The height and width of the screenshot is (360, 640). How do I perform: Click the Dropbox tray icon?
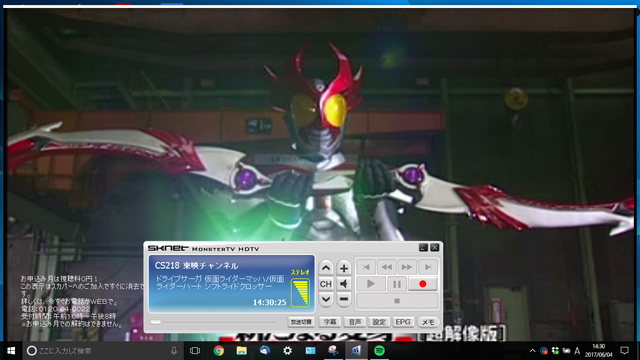(x=555, y=351)
